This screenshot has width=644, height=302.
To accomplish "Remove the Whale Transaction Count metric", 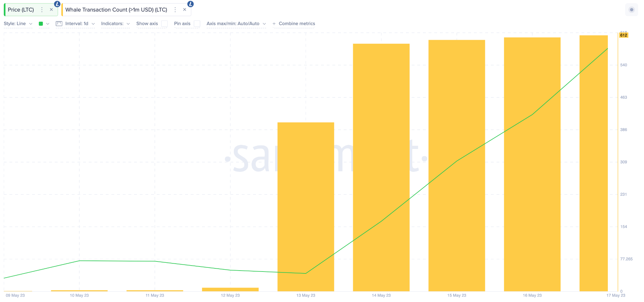I will tap(185, 10).
